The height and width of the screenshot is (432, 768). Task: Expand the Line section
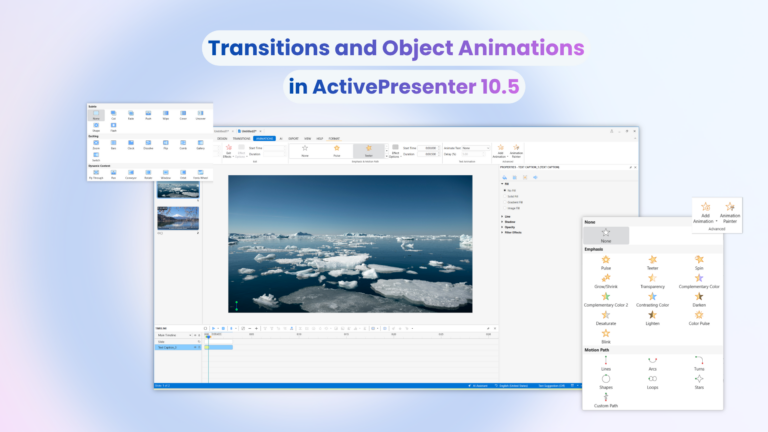pyautogui.click(x=503, y=216)
